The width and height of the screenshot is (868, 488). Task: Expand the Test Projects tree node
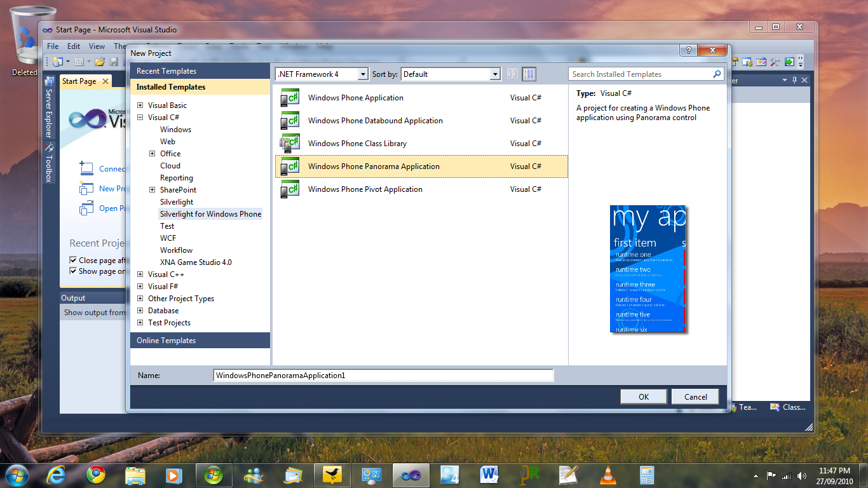pos(140,323)
